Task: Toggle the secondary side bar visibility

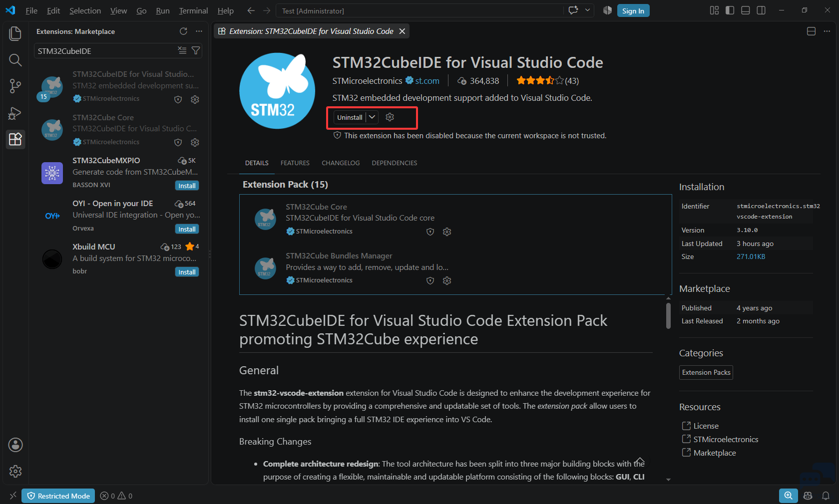Action: click(761, 10)
